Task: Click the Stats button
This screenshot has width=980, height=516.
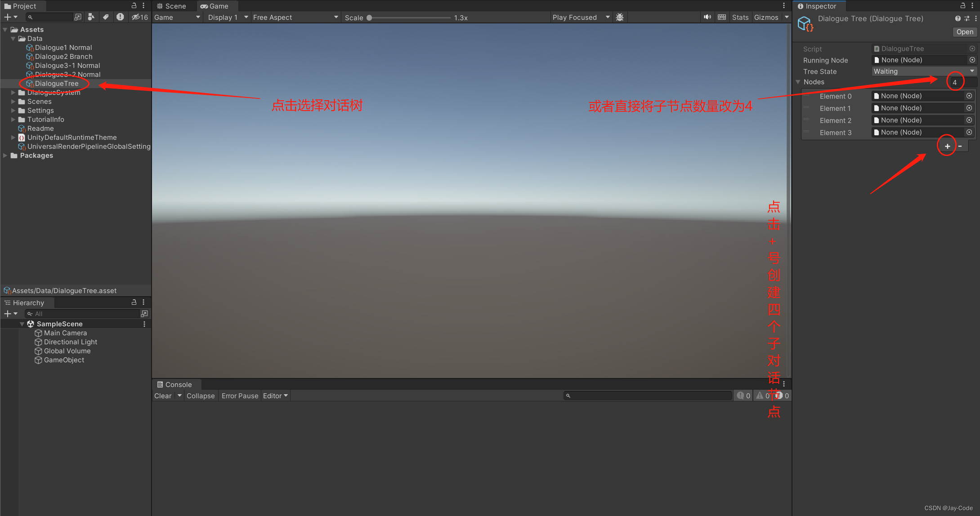Action: [740, 17]
